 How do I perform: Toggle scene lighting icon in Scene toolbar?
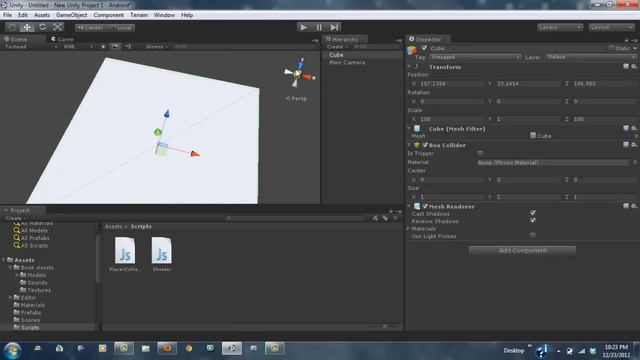[x=103, y=47]
